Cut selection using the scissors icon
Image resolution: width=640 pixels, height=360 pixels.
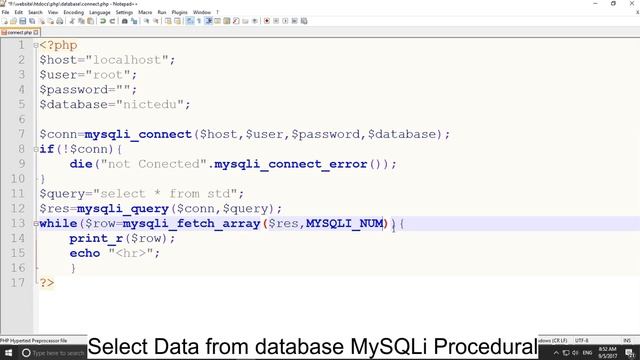tap(72, 21)
